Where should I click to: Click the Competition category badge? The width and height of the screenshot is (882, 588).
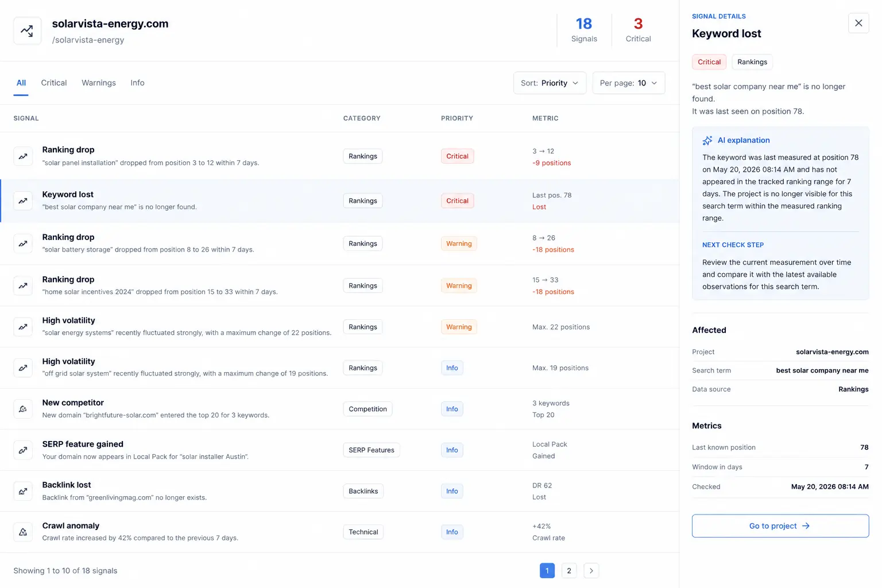[x=367, y=409]
